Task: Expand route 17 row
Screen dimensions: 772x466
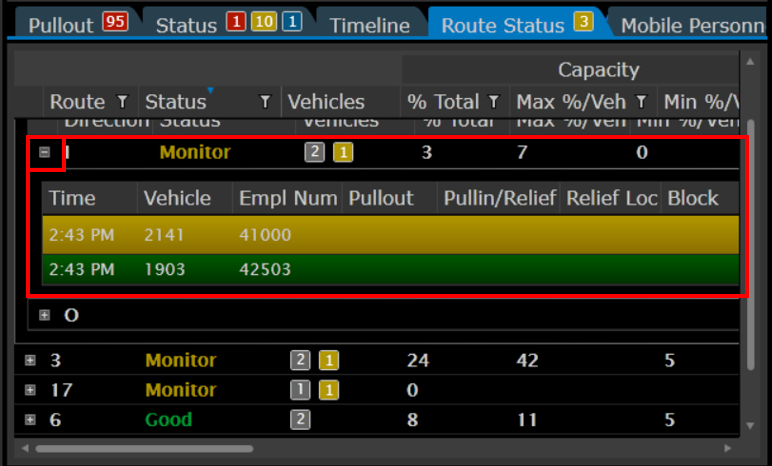Action: [x=30, y=390]
